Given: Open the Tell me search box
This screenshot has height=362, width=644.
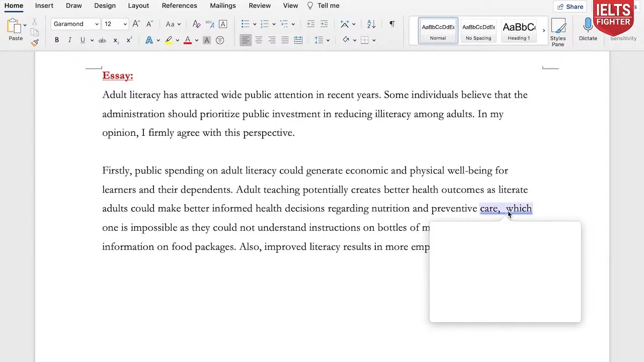Looking at the screenshot, I should coord(323,6).
